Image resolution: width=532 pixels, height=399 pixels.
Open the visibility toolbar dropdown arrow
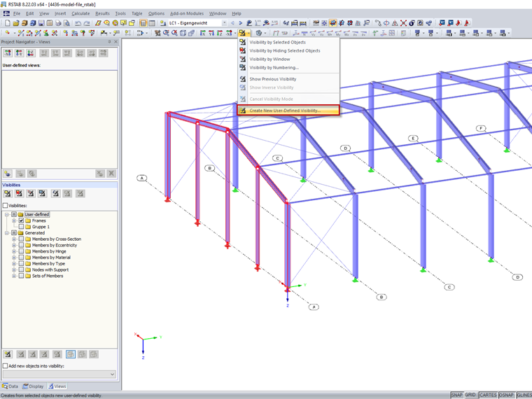(x=248, y=33)
